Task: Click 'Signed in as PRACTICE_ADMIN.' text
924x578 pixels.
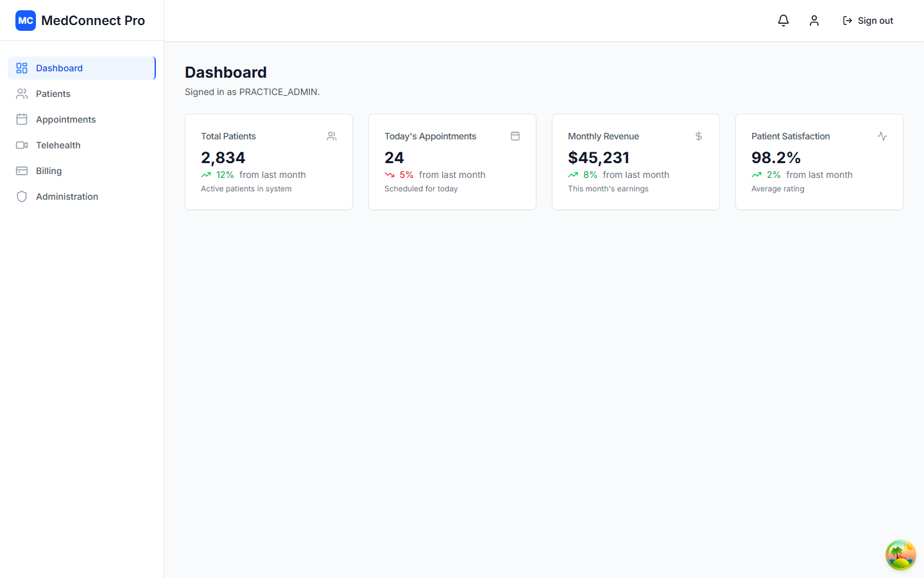Action: click(x=252, y=92)
